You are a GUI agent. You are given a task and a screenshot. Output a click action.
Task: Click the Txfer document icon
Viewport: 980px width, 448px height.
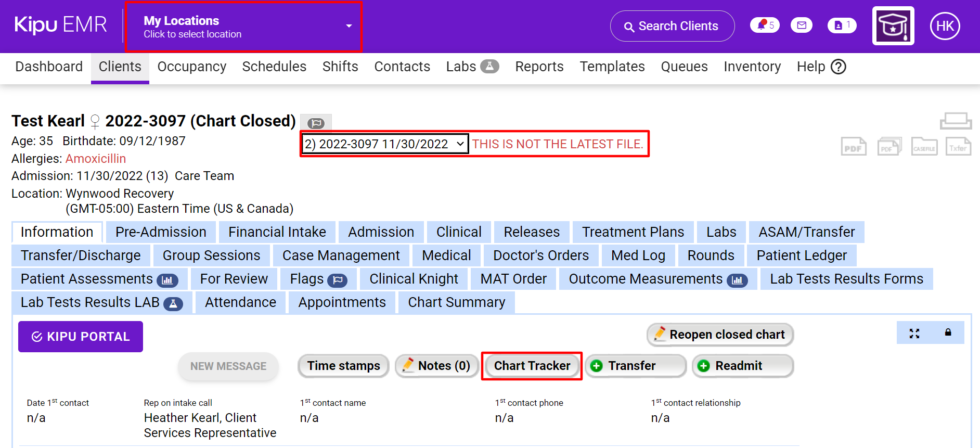pyautogui.click(x=958, y=147)
